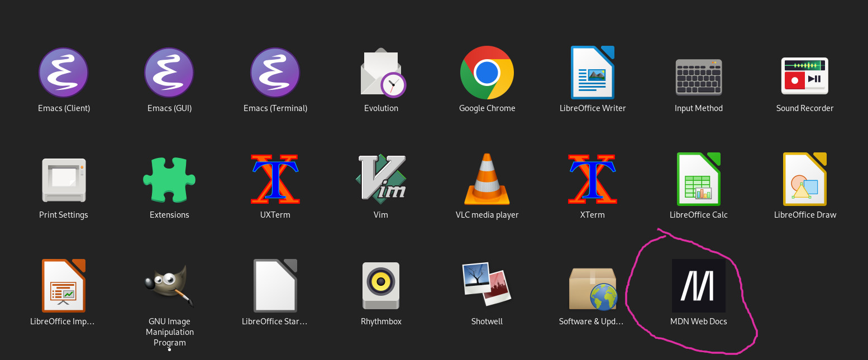
Task: Open the Vim editor icon
Action: (x=381, y=179)
